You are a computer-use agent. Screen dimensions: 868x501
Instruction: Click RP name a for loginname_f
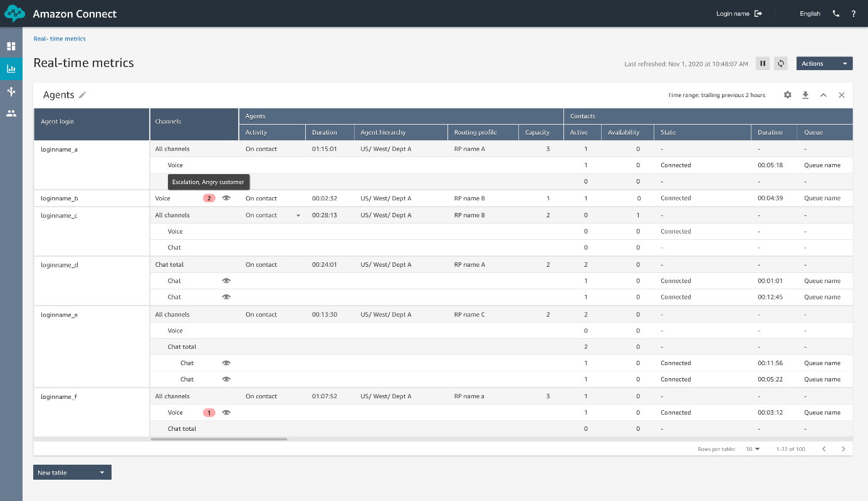469,396
